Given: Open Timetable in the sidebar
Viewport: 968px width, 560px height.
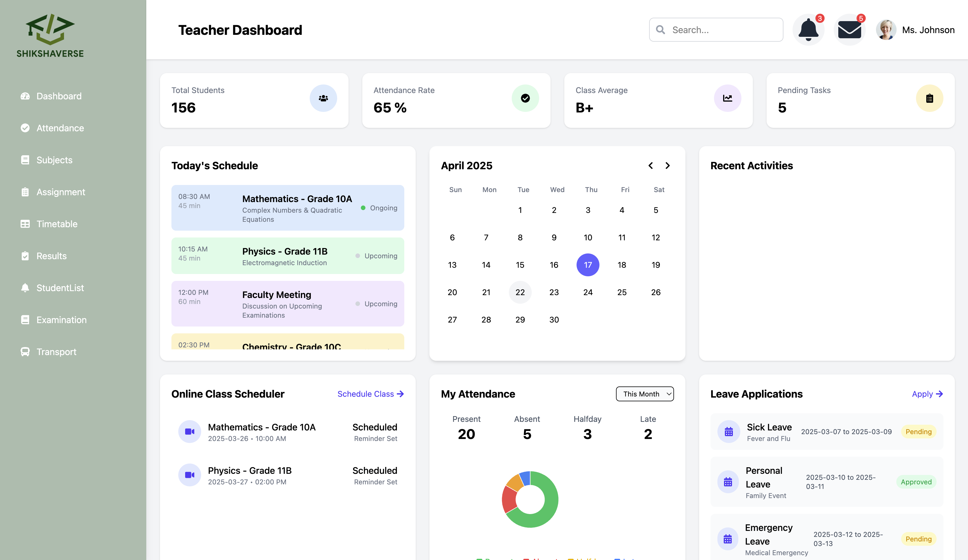Looking at the screenshot, I should (57, 224).
